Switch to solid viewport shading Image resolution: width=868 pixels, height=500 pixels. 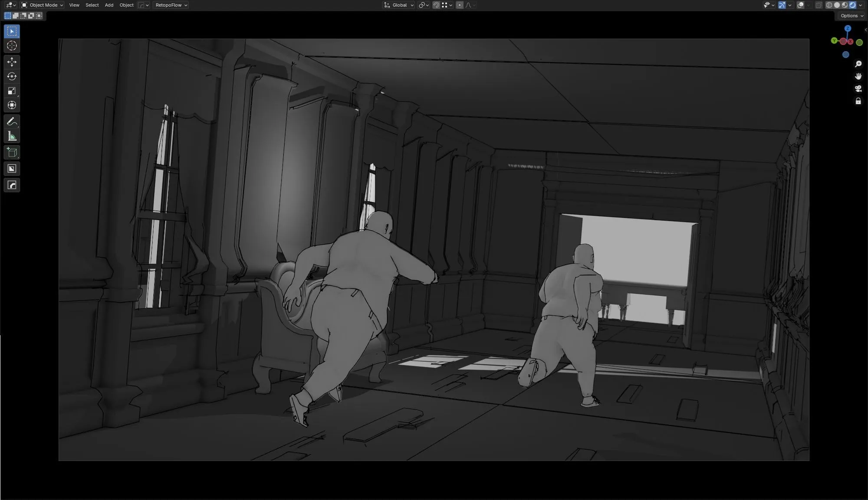tap(837, 5)
